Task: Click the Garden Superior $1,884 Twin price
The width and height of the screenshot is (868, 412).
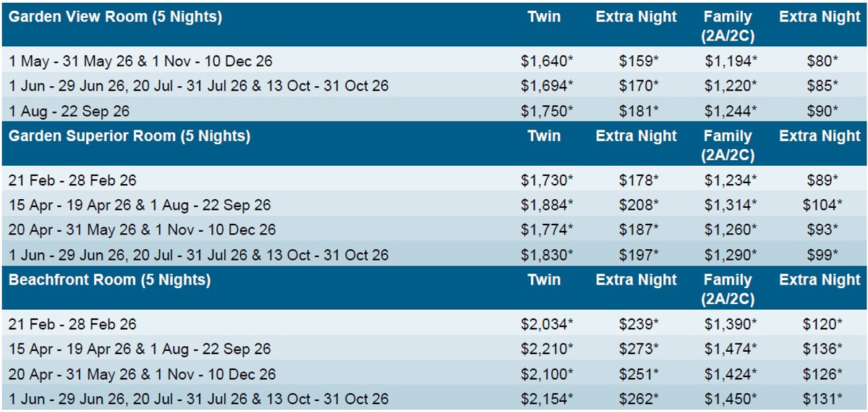Action: point(546,206)
